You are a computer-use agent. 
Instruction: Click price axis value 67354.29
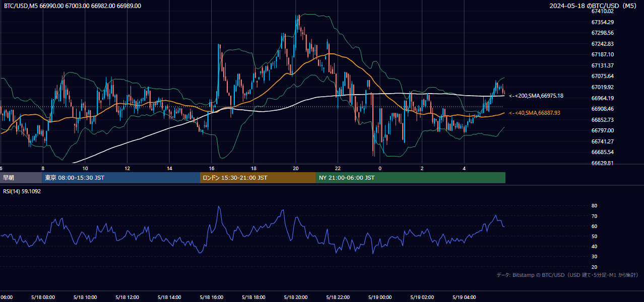point(603,22)
